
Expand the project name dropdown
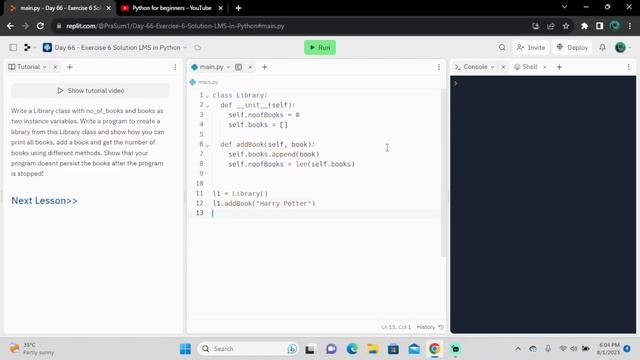click(185, 47)
